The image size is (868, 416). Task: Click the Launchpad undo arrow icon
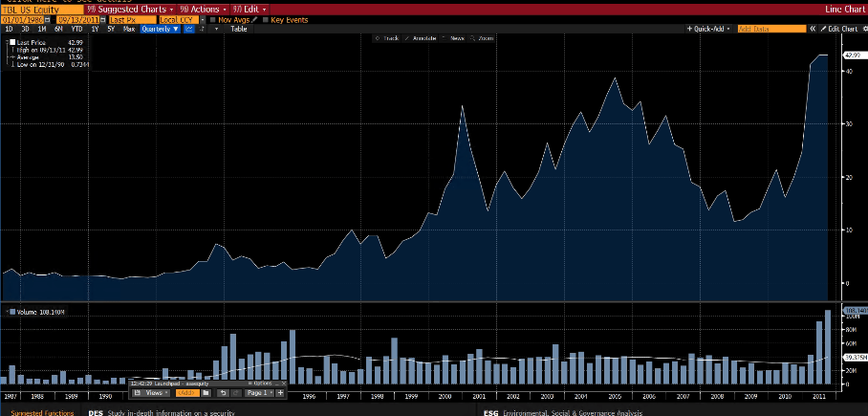(x=222, y=392)
